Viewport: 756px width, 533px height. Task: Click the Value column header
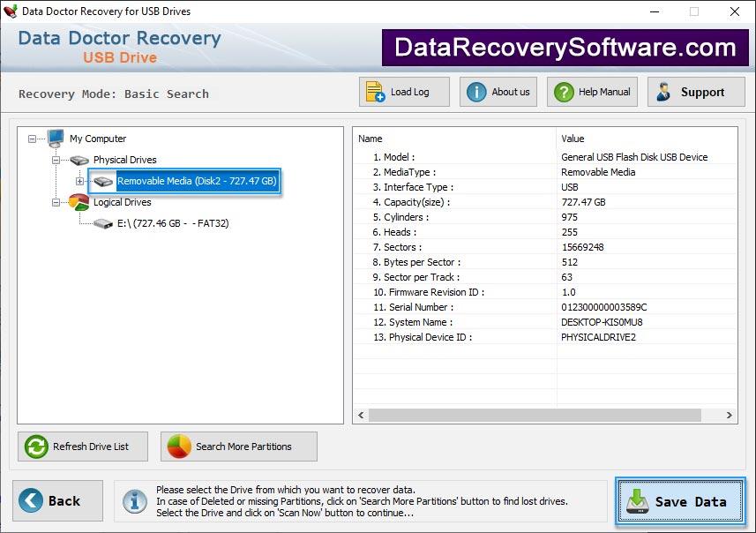(x=647, y=139)
